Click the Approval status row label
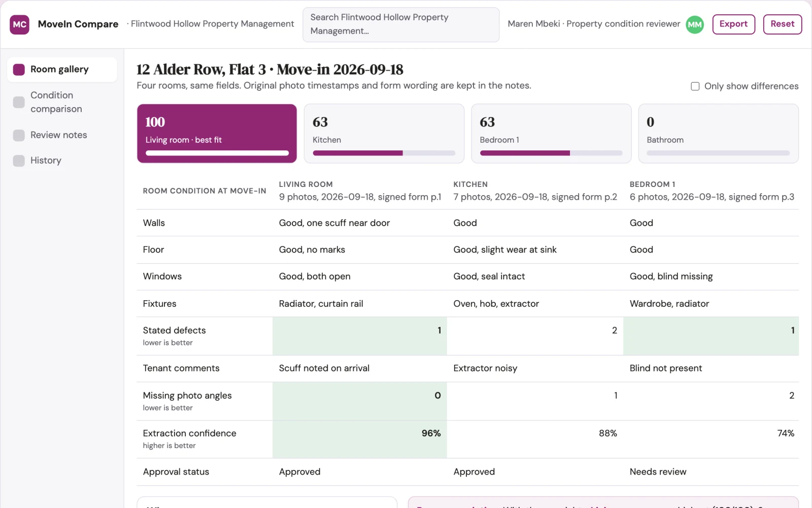This screenshot has width=812, height=508. 176,472
